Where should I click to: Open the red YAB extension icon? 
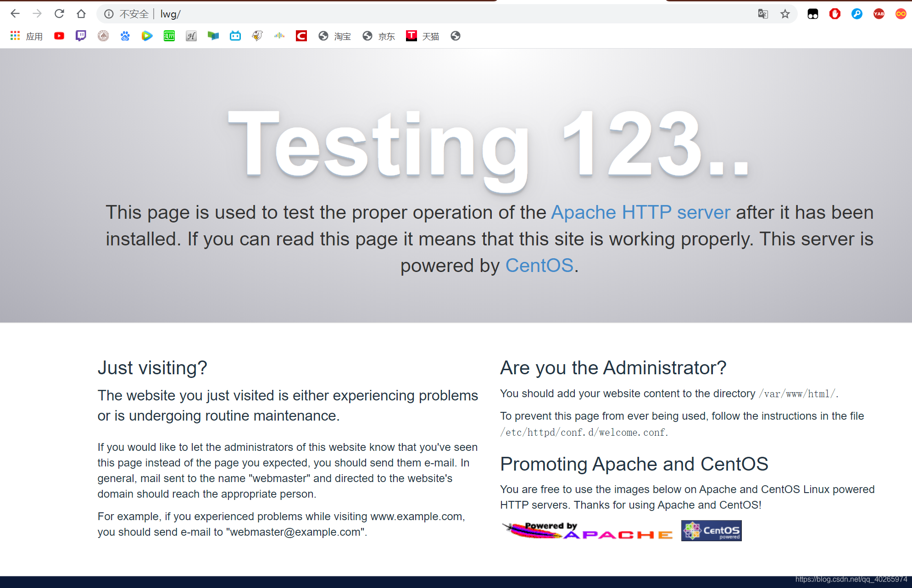879,14
